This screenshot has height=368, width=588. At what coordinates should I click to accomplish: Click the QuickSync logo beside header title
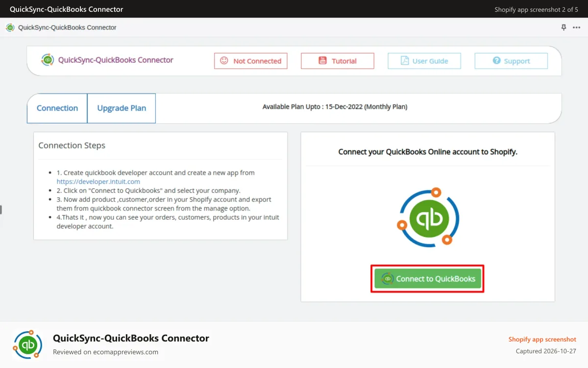pyautogui.click(x=48, y=60)
